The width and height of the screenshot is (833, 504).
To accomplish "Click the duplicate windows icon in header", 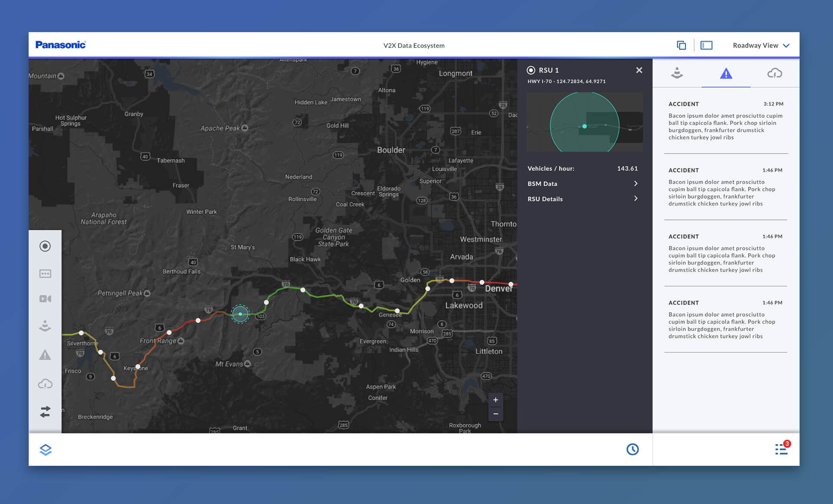I will pyautogui.click(x=681, y=45).
